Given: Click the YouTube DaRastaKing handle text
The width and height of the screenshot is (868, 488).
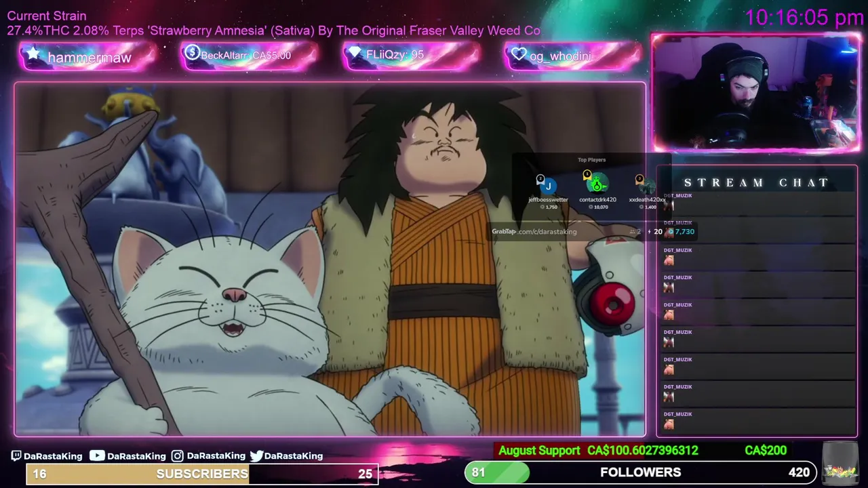Looking at the screenshot, I should [136, 456].
